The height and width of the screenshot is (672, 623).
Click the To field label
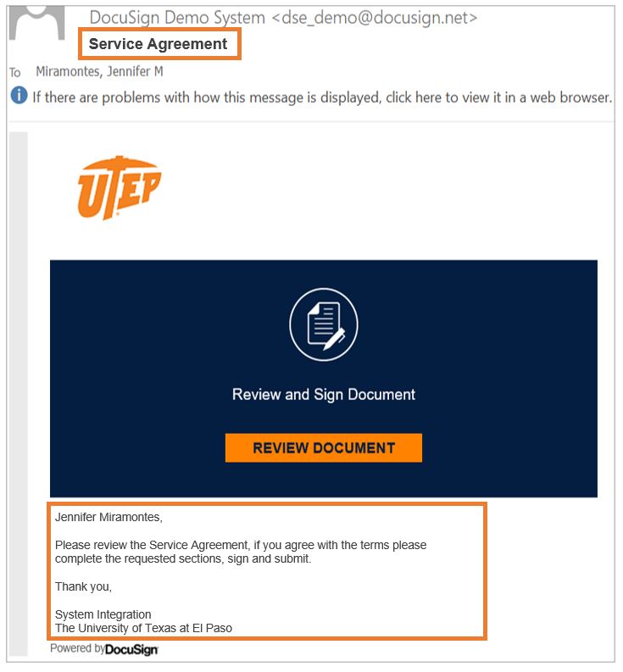point(15,72)
